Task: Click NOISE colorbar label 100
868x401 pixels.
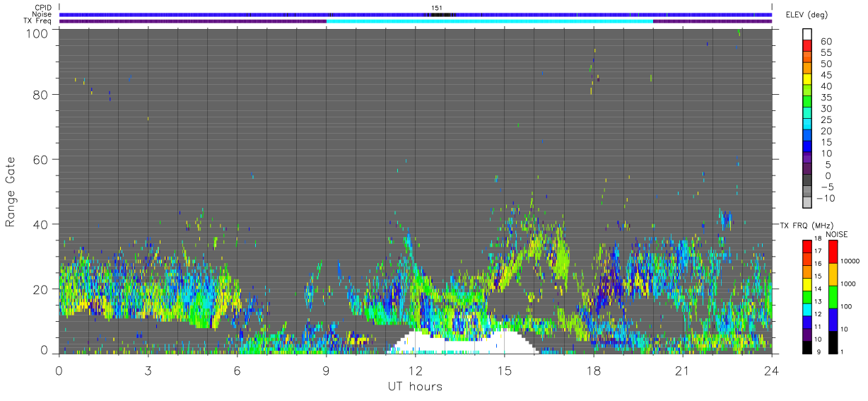Action: 847,308
